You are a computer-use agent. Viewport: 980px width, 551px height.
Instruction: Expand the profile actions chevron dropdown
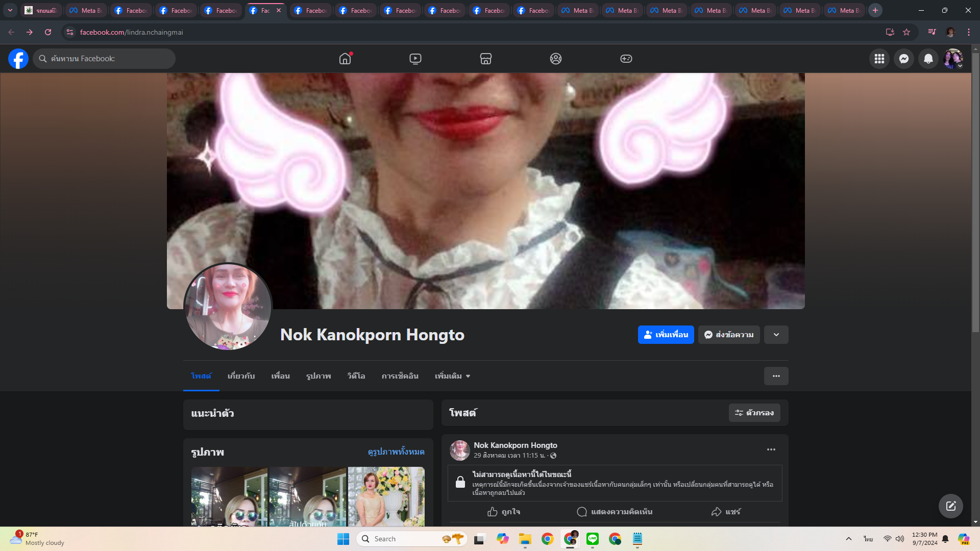[x=776, y=335]
